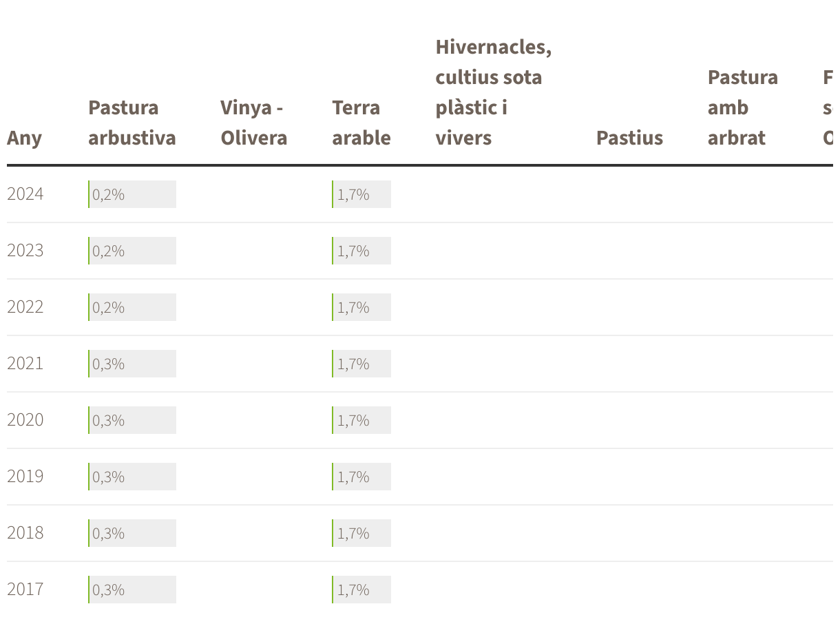Select the Terra arable column header
Viewport: 840px width, 624px height.
click(361, 123)
